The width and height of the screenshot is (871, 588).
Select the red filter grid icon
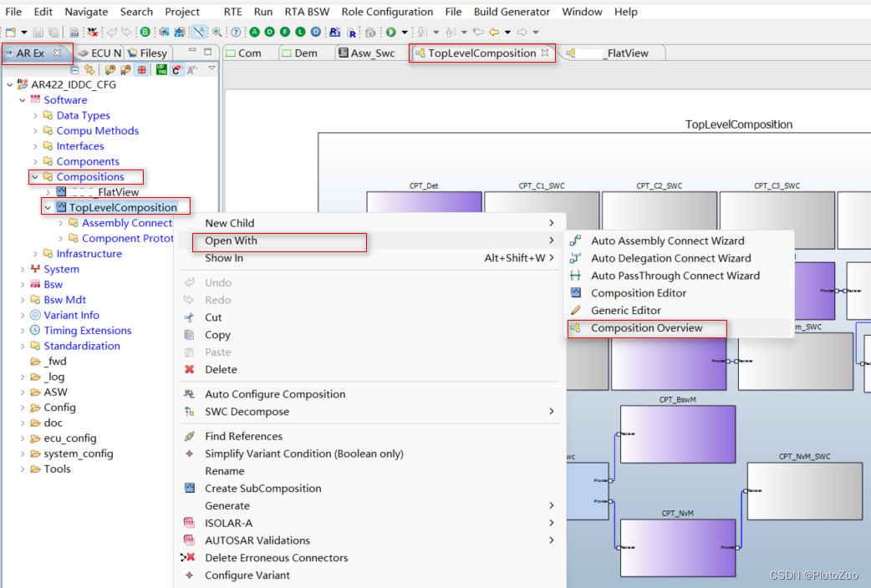click(x=141, y=69)
